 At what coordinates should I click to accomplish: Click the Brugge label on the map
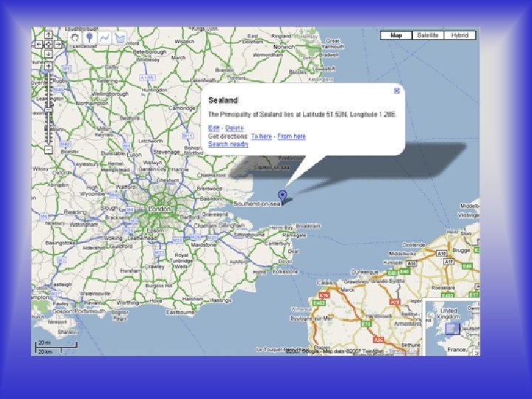pyautogui.click(x=461, y=250)
